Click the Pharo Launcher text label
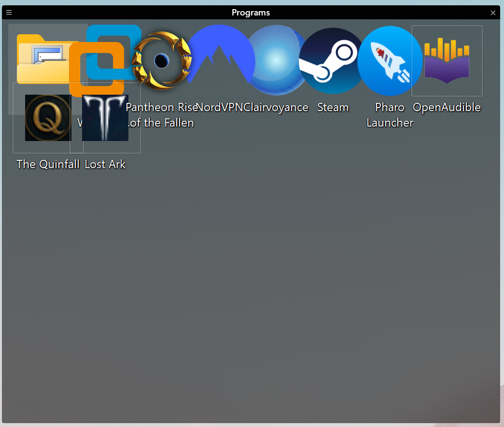Image resolution: width=504 pixels, height=427 pixels. pyautogui.click(x=390, y=115)
